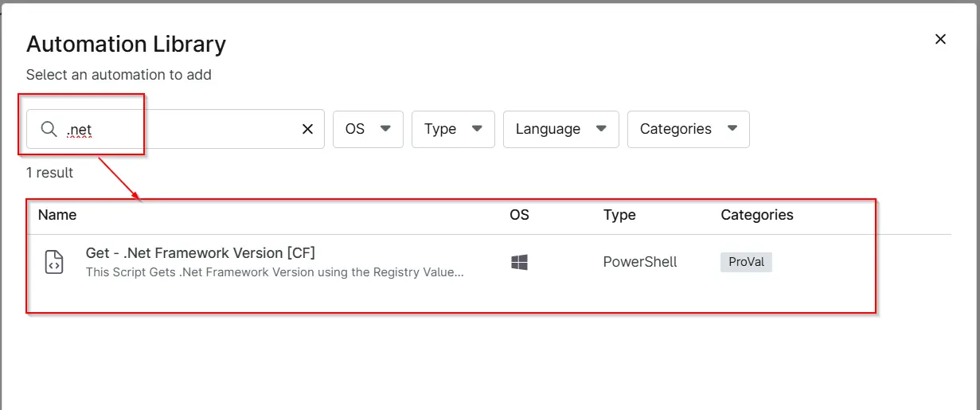
Task: Open the Type filter dropdown
Action: coord(453,129)
